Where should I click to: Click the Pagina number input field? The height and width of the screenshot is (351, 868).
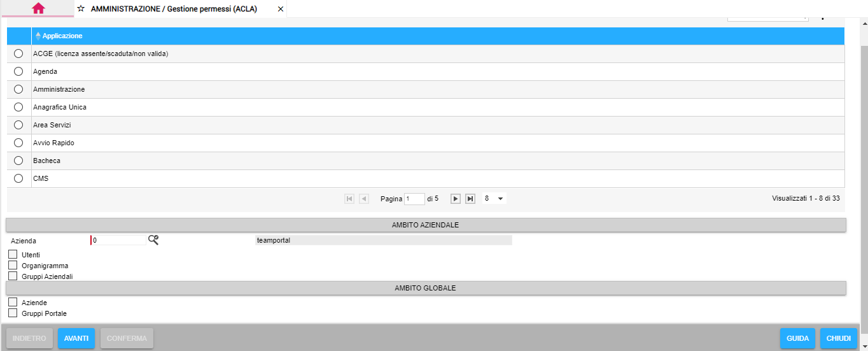pos(414,199)
